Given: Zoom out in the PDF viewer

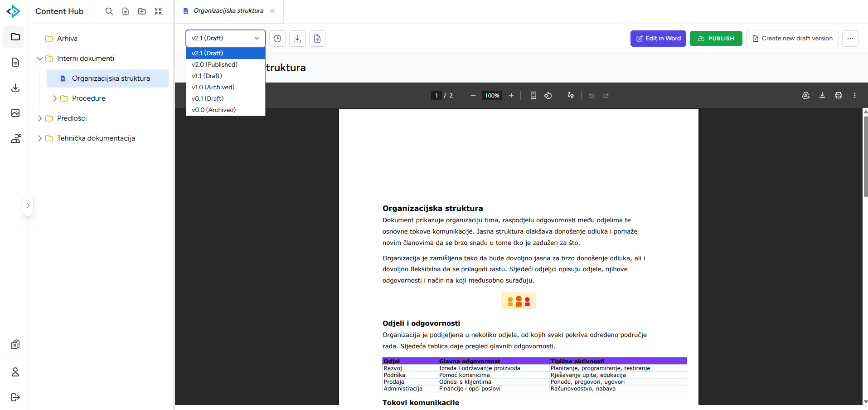Looking at the screenshot, I should coord(473,95).
